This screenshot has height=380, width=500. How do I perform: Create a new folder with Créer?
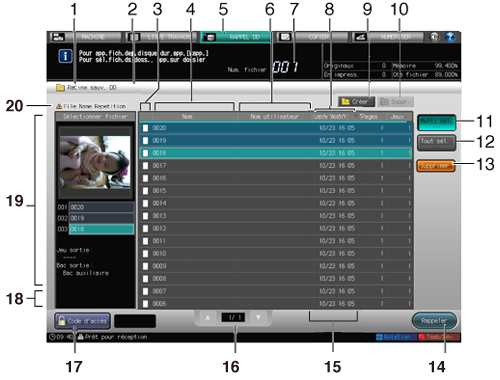(356, 101)
